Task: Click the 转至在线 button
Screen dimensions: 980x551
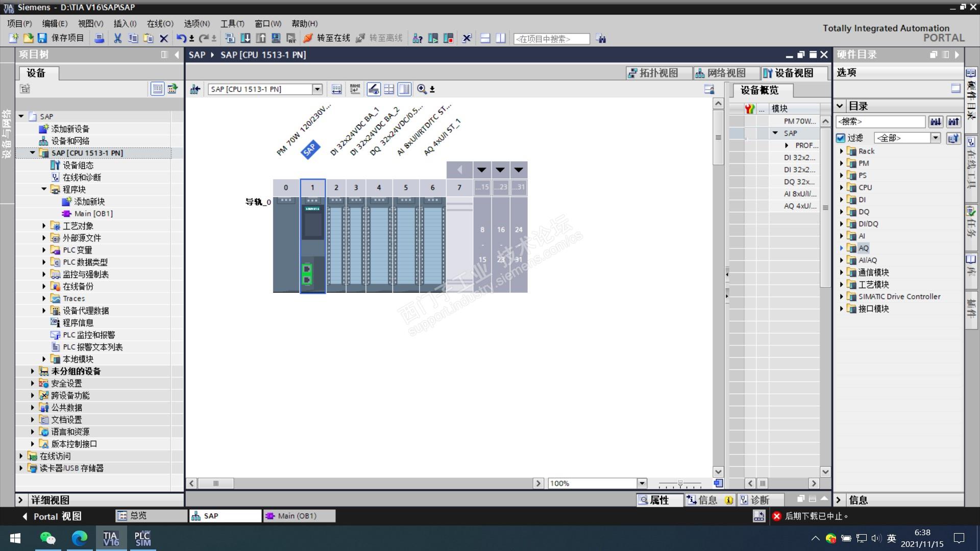Action: point(327,38)
